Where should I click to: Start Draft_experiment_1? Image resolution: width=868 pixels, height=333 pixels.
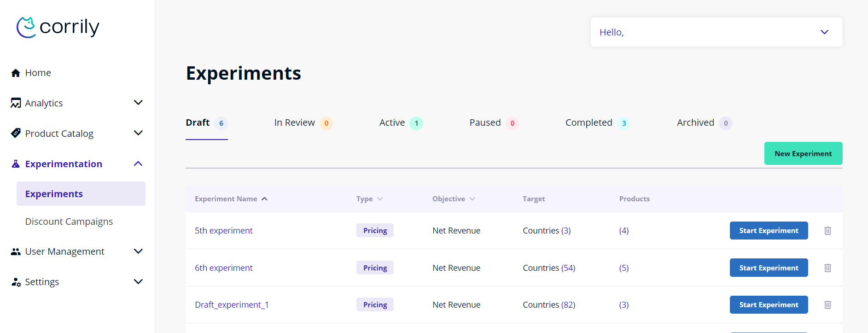pos(769,305)
